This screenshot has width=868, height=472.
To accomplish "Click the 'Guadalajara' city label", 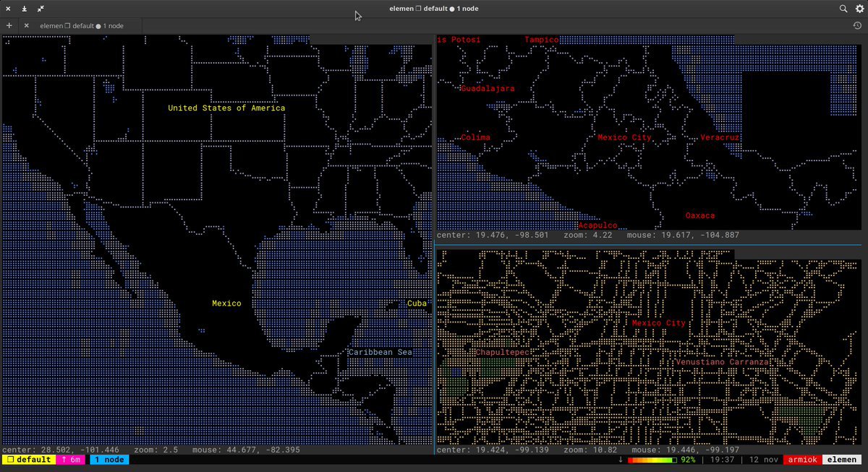I will tap(488, 88).
